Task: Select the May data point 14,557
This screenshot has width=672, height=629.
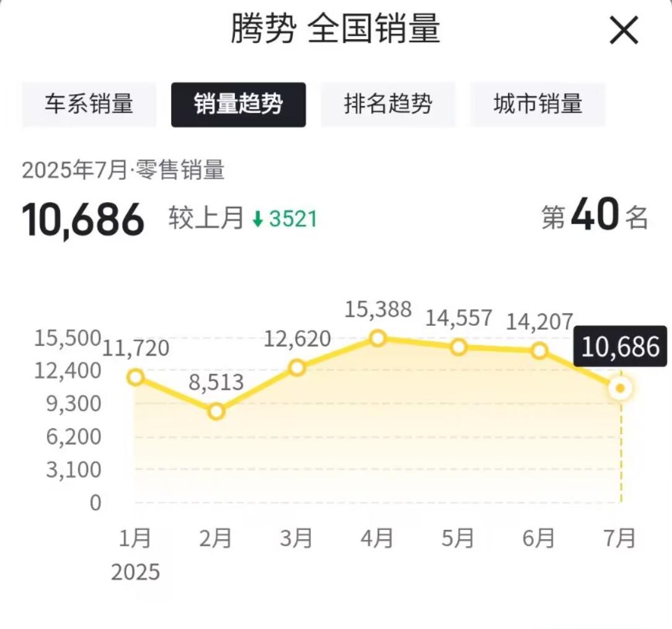Action: [x=458, y=347]
